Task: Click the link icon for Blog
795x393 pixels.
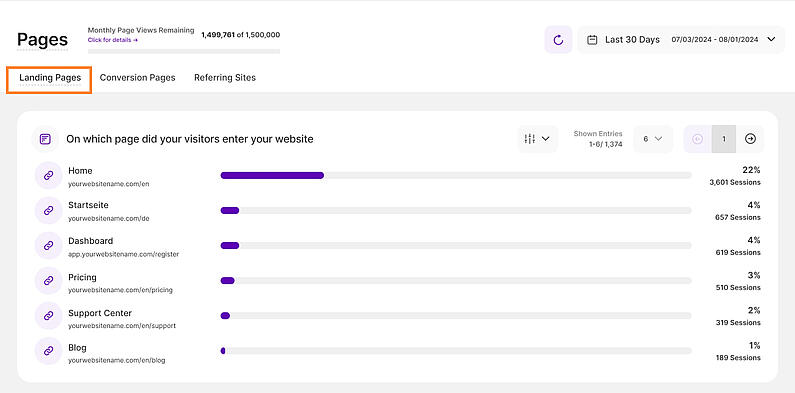Action: [48, 350]
